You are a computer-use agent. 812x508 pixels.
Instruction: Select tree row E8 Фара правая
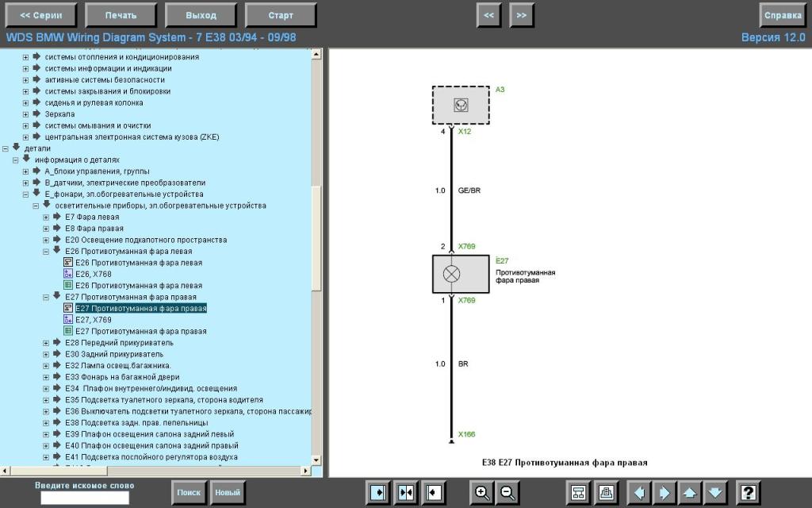coord(94,229)
